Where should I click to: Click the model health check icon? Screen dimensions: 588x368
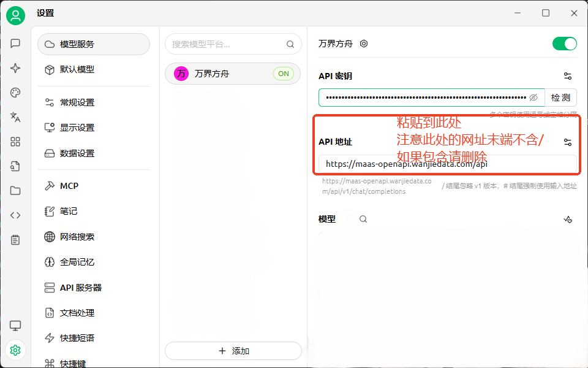(568, 219)
